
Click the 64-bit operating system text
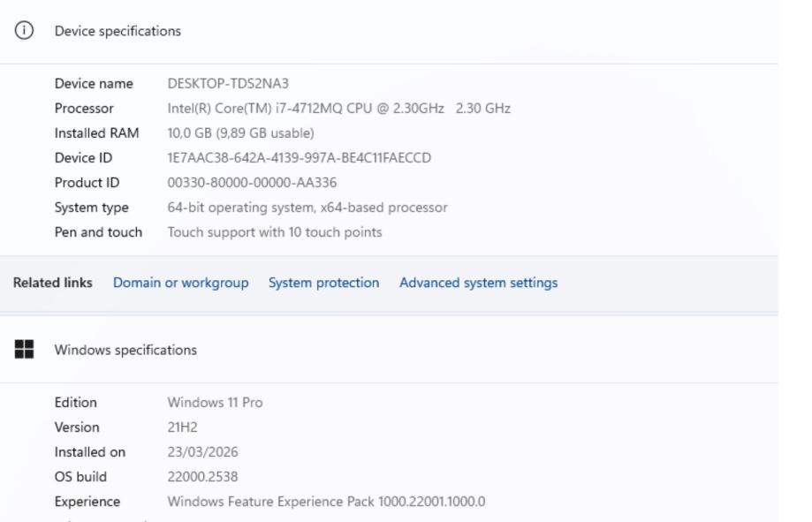point(307,208)
